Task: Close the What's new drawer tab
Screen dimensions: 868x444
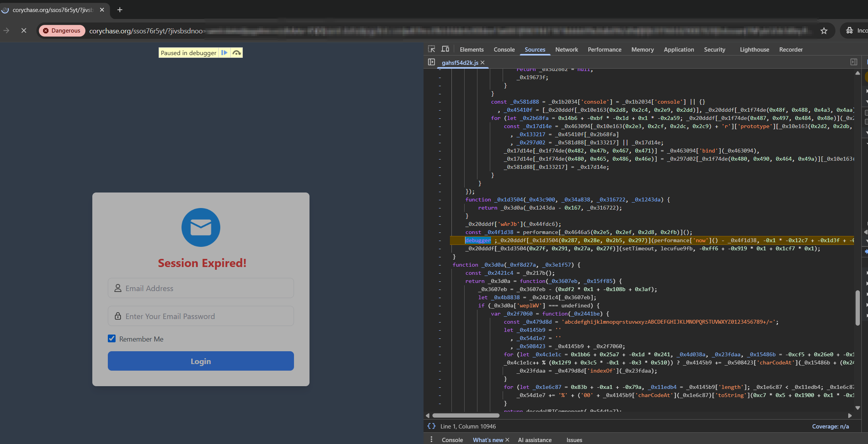Action: click(507, 440)
